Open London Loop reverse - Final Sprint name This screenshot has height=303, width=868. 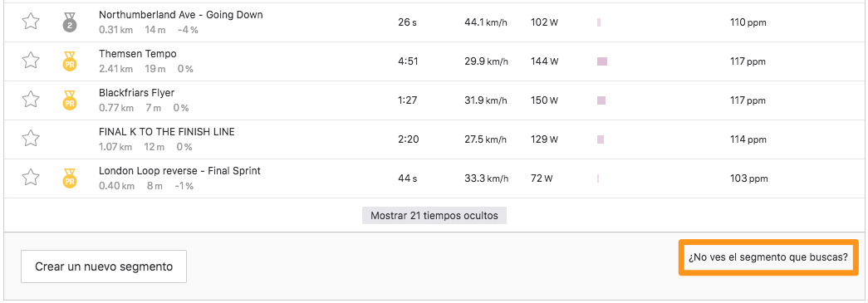[179, 171]
